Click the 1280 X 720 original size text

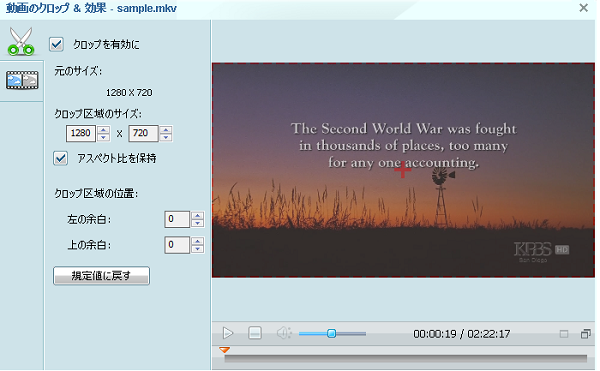[129, 93]
